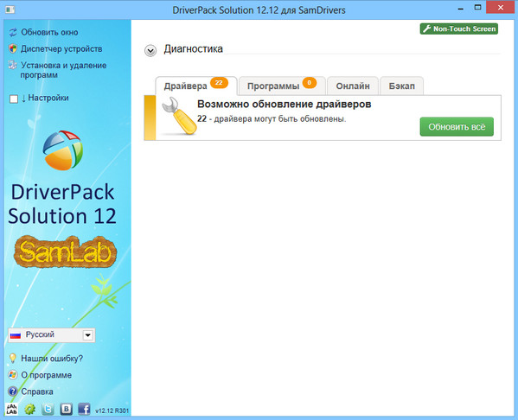
Task: Click the Обновить всё button
Action: pos(457,127)
